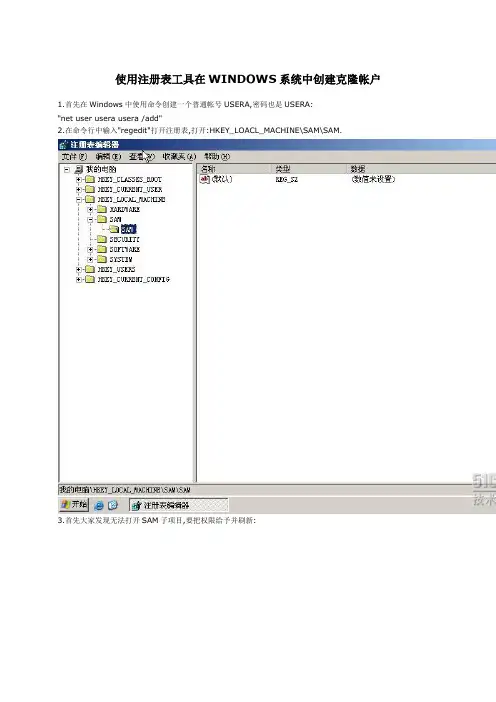496x702 pixels.
Task: Open the 查看(V) menu
Action: (142, 157)
